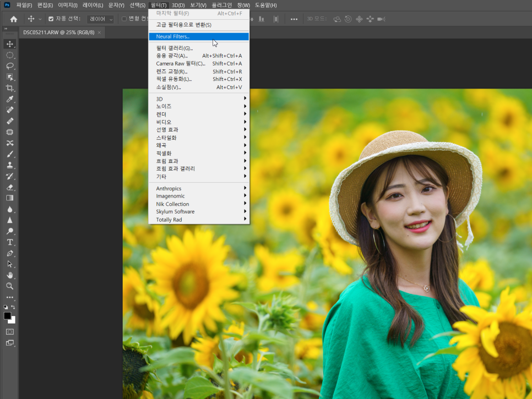
Task: Select the Object Selection tool
Action: 10,77
